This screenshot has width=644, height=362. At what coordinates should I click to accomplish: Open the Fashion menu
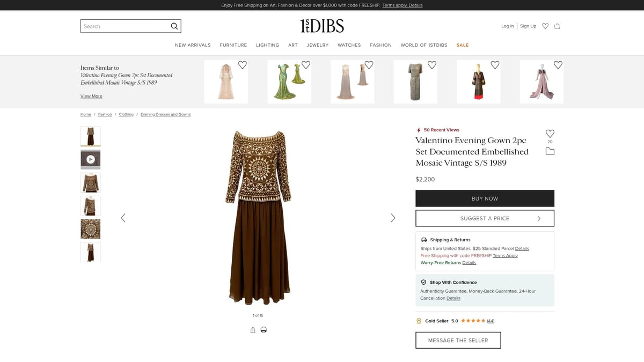pyautogui.click(x=381, y=45)
